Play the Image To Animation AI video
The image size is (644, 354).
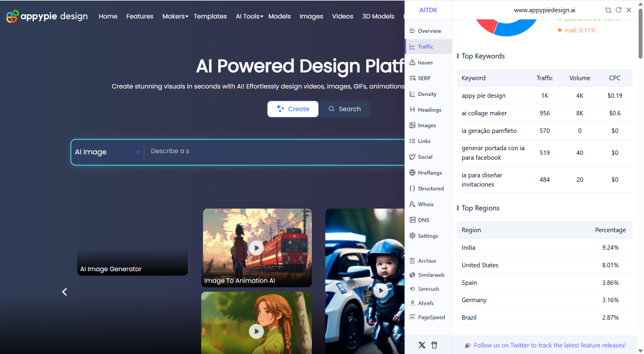(256, 248)
